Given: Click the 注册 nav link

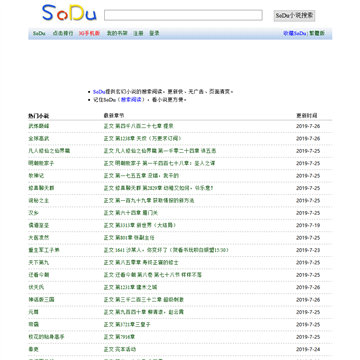Looking at the screenshot, I should coord(138,33).
